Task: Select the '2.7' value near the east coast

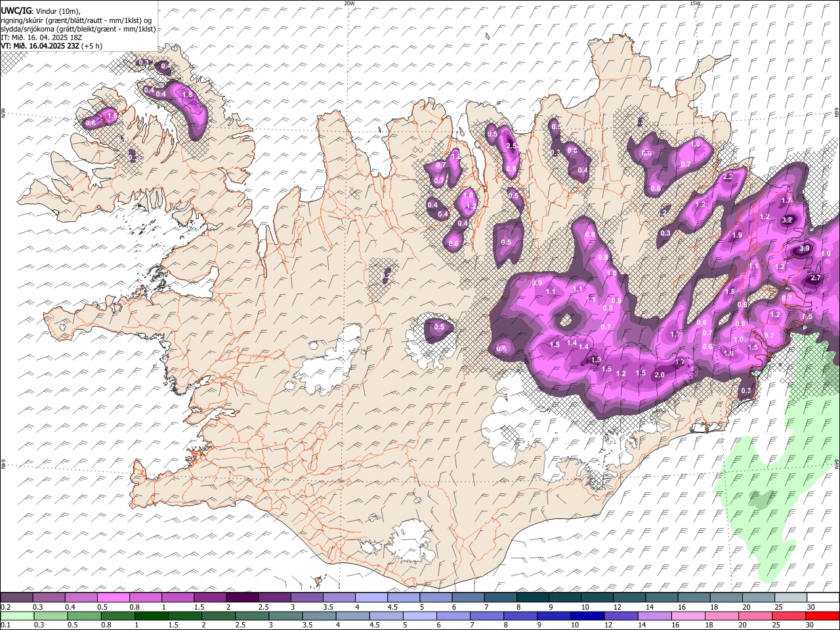Action: coord(816,278)
